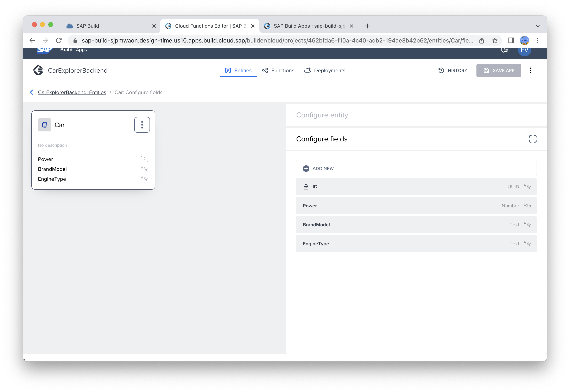Click the Car entity database icon
The image size is (570, 392).
click(x=44, y=125)
